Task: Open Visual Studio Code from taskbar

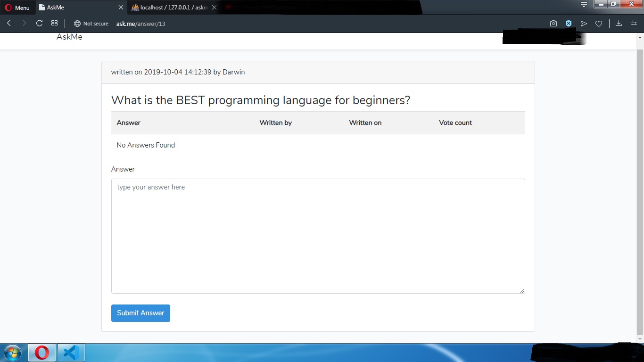Action: pos(71,353)
